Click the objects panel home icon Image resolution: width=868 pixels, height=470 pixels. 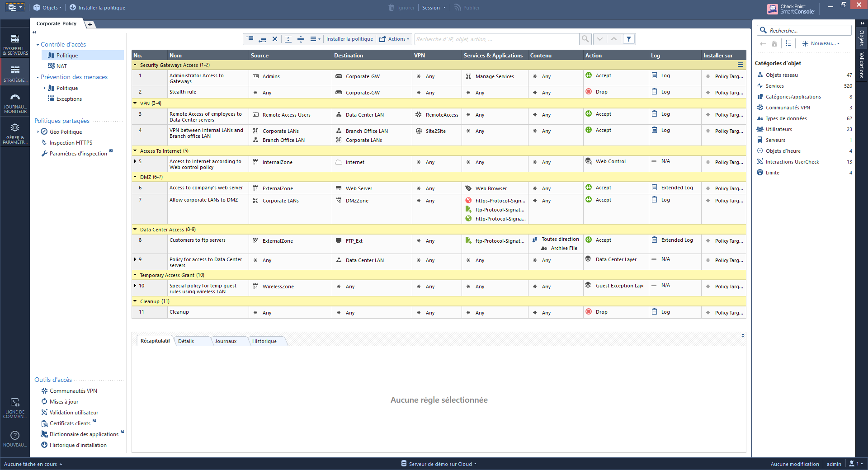point(774,43)
